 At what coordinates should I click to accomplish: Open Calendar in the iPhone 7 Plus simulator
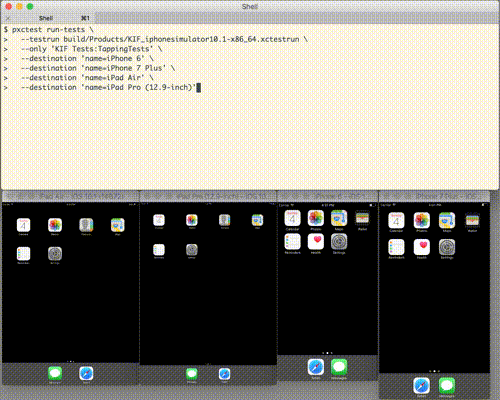pos(396,220)
